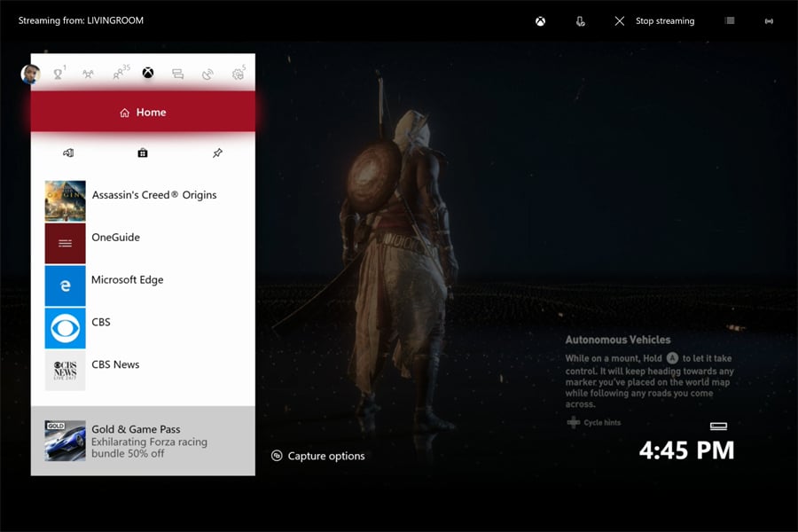Select the Gold & Game Pass Forza offer

point(142,442)
